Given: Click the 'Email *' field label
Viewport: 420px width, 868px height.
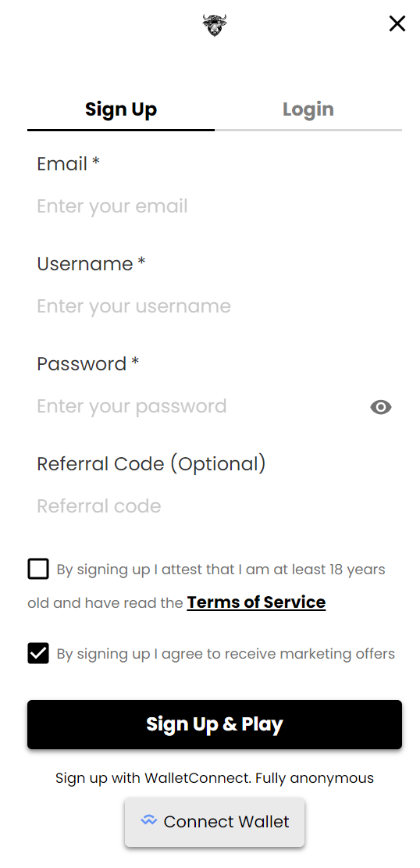Looking at the screenshot, I should [68, 164].
